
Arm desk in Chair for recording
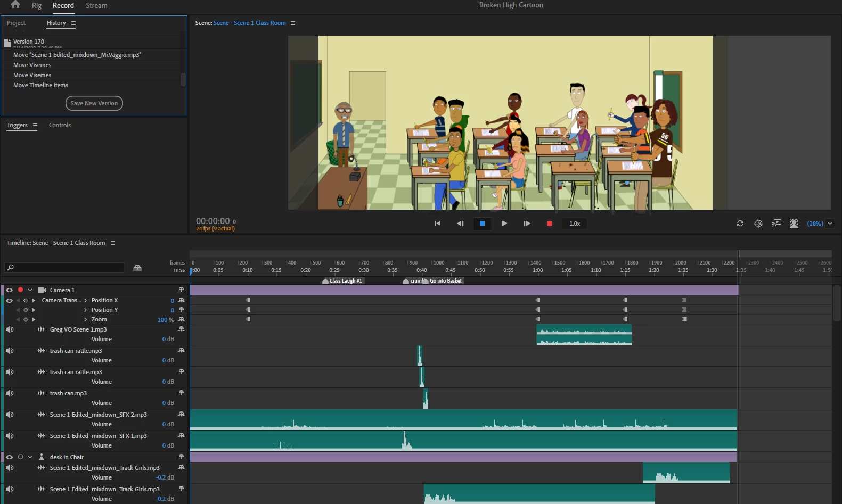coord(20,457)
